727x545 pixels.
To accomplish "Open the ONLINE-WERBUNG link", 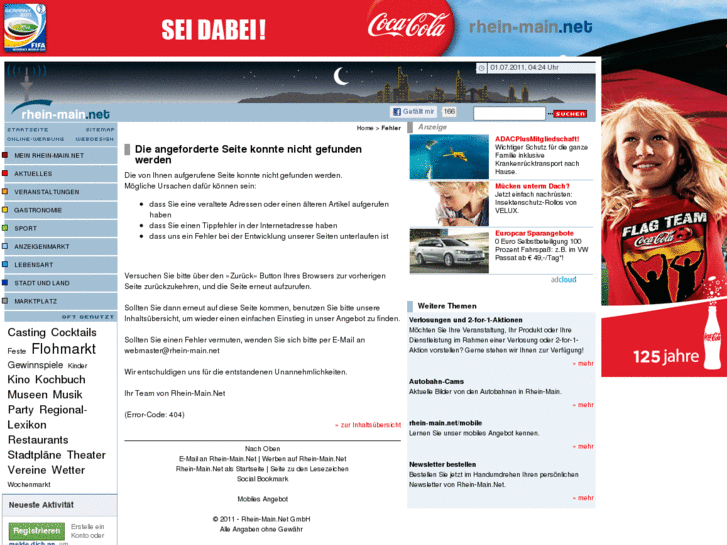I will [36, 139].
